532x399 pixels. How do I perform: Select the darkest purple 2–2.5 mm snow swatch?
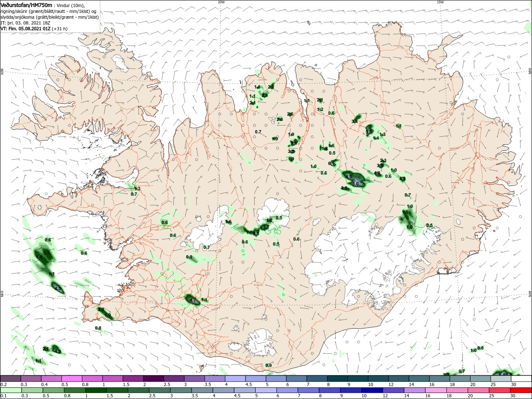[x=153, y=378]
